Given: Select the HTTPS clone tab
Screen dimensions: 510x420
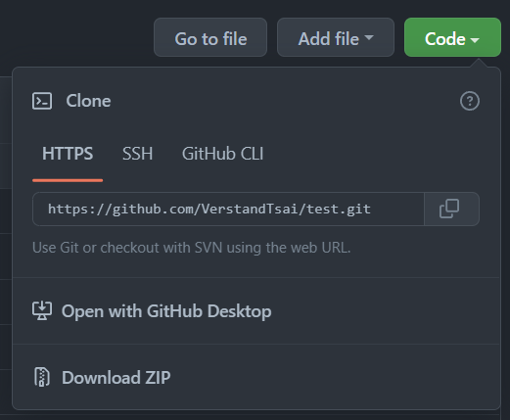Looking at the screenshot, I should [68, 154].
